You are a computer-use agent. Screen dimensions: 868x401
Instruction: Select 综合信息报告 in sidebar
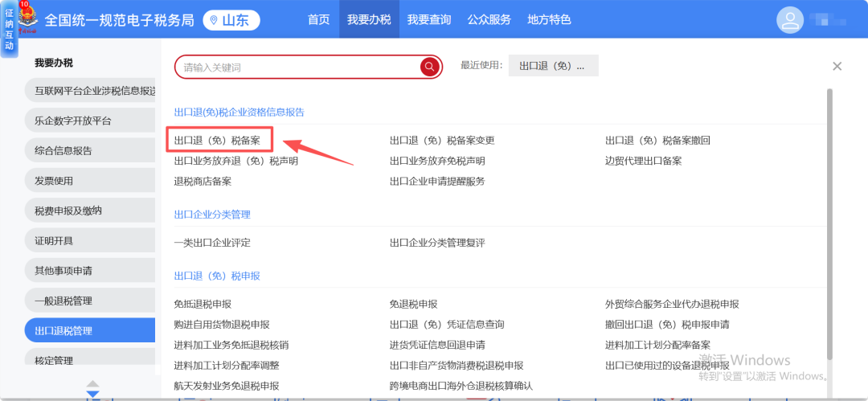point(90,150)
